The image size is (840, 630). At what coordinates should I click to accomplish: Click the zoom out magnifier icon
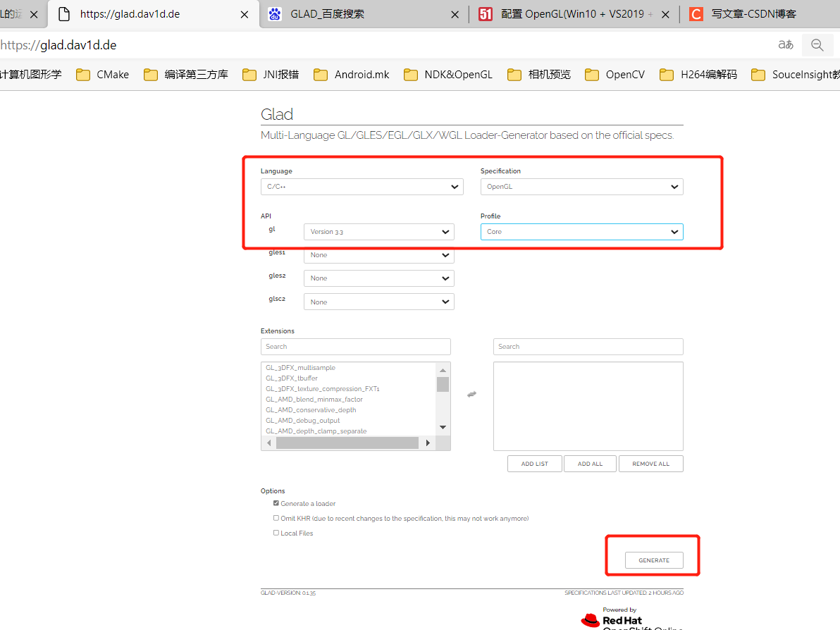coord(817,45)
